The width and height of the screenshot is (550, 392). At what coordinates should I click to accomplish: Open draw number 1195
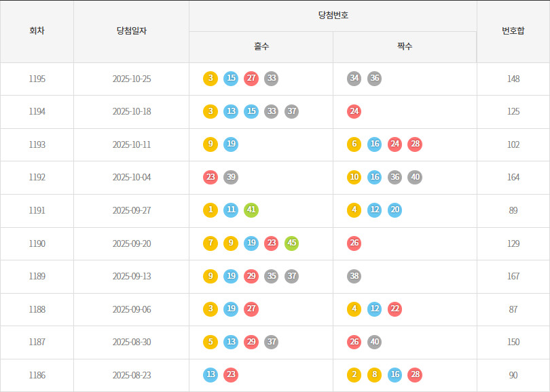pyautogui.click(x=37, y=79)
